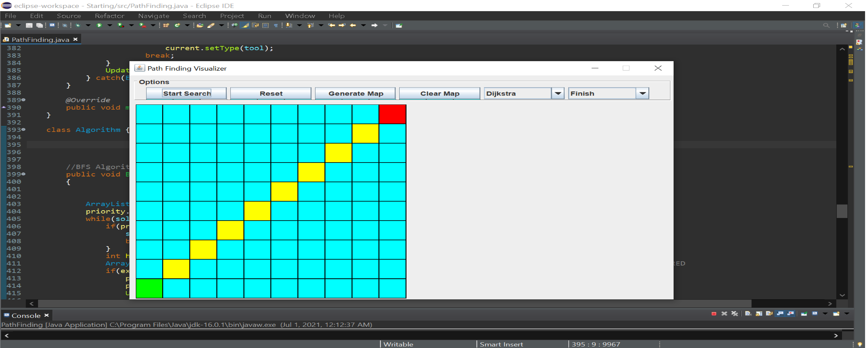Screen dimensions: 868x348
Task: Open the Run button's dropdown arrow
Action: (110, 25)
